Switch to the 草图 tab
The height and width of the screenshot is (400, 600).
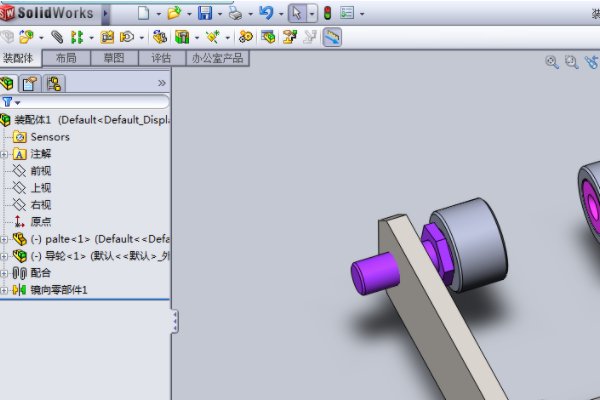pyautogui.click(x=114, y=58)
